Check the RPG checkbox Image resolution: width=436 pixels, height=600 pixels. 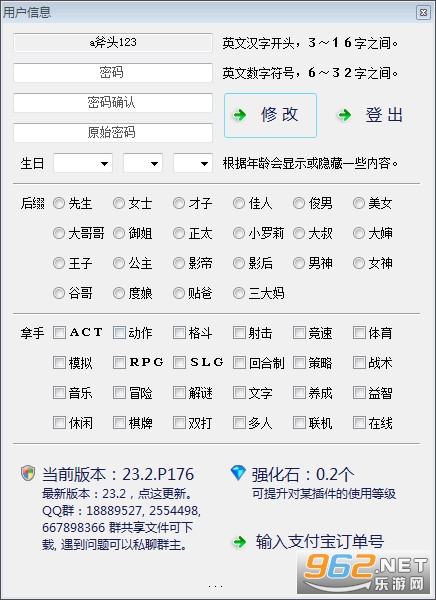click(119, 362)
